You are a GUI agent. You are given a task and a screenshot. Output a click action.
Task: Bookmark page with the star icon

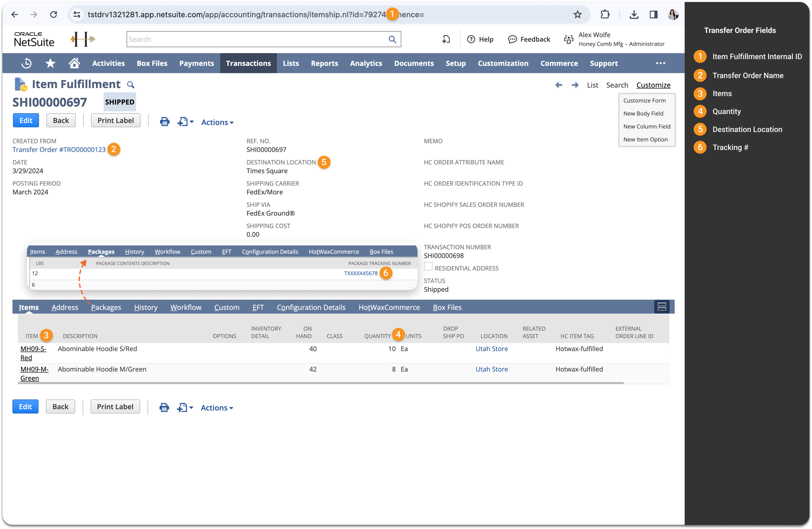click(577, 14)
